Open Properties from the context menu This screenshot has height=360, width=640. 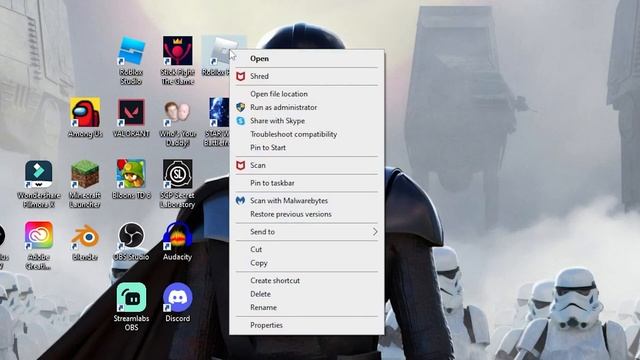(x=307, y=325)
